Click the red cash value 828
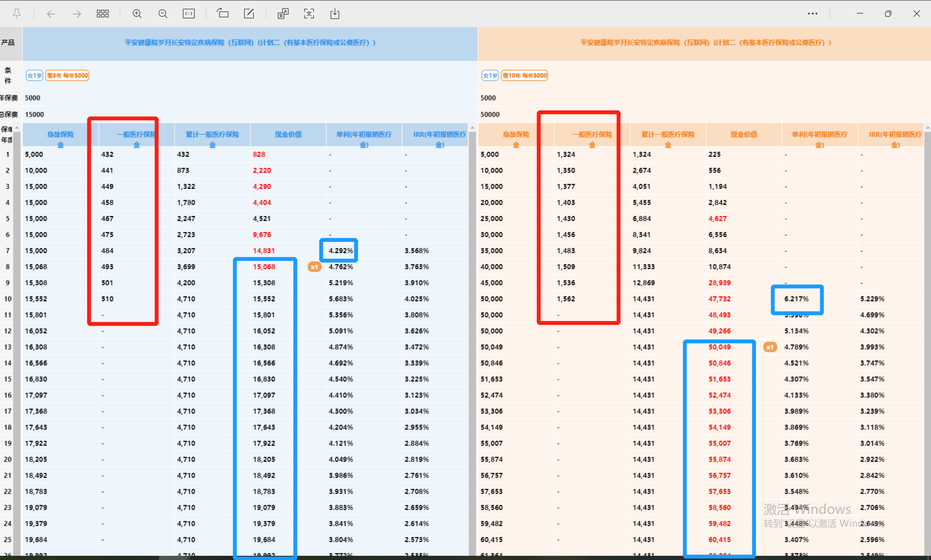Viewport: 931px width, 560px height. 259,154
